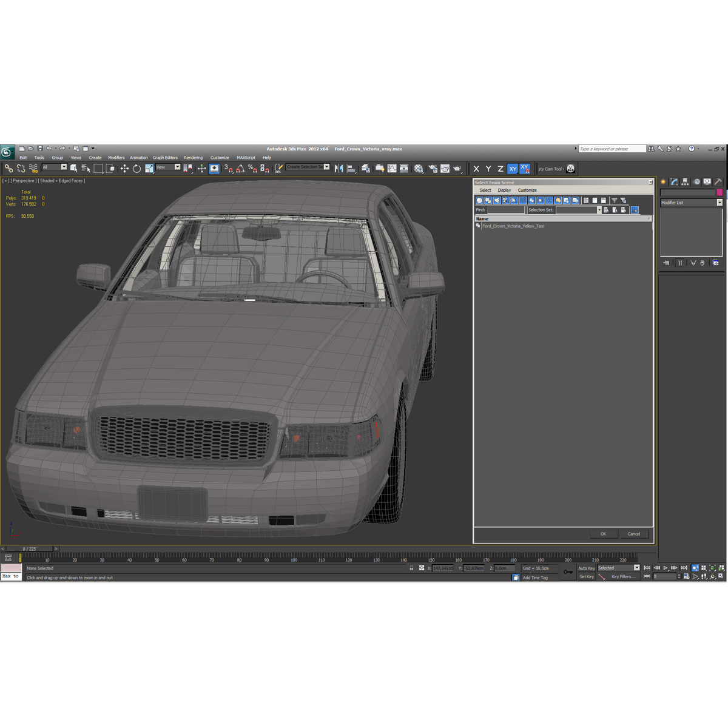Screen dimensions: 728x728
Task: Open the Rendering menu
Action: point(193,157)
